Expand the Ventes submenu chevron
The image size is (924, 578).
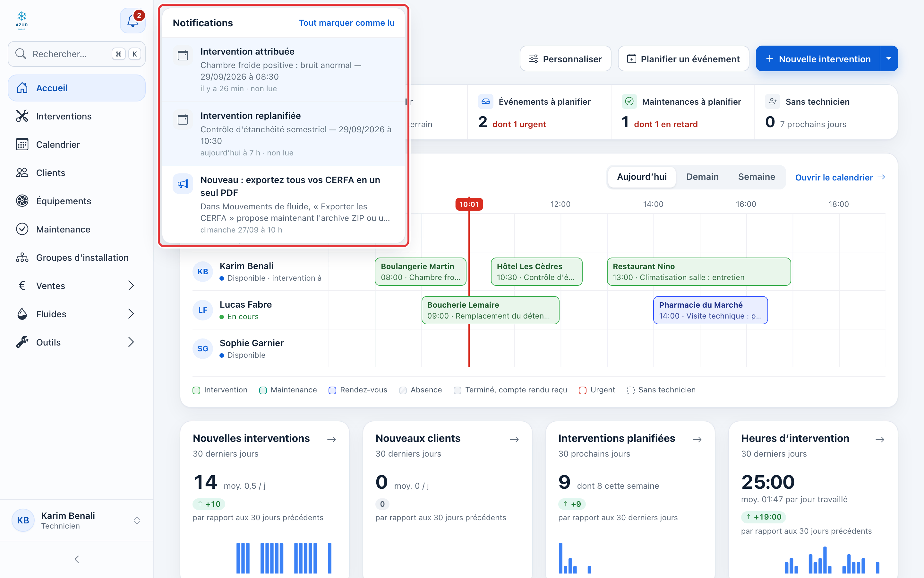tap(131, 286)
